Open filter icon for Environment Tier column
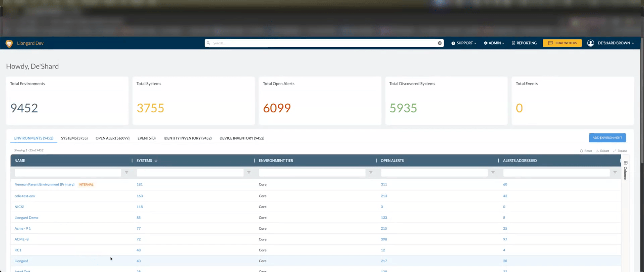Screen dimensions: 644x272 point(371,173)
